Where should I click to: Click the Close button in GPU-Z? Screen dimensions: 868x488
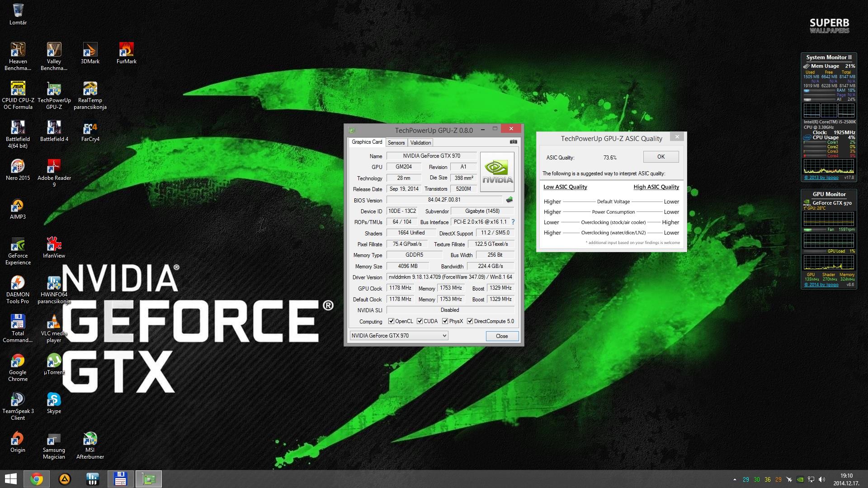(x=502, y=336)
